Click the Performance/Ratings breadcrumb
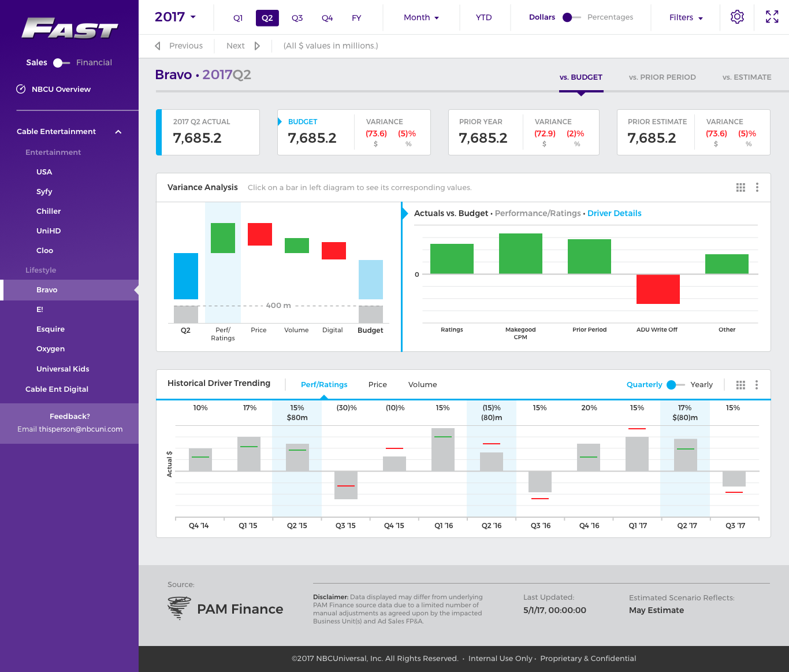Screen dimensions: 789x672 coord(538,213)
